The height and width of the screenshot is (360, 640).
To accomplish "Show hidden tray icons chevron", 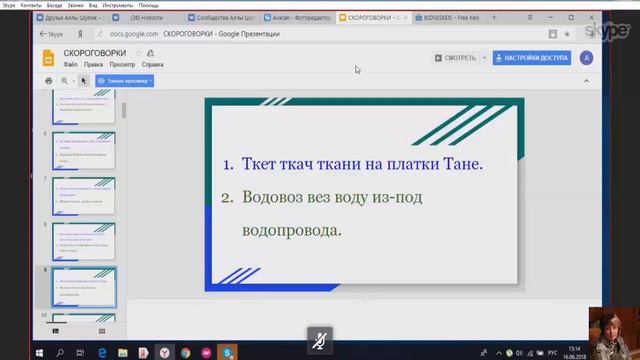I will tap(498, 353).
